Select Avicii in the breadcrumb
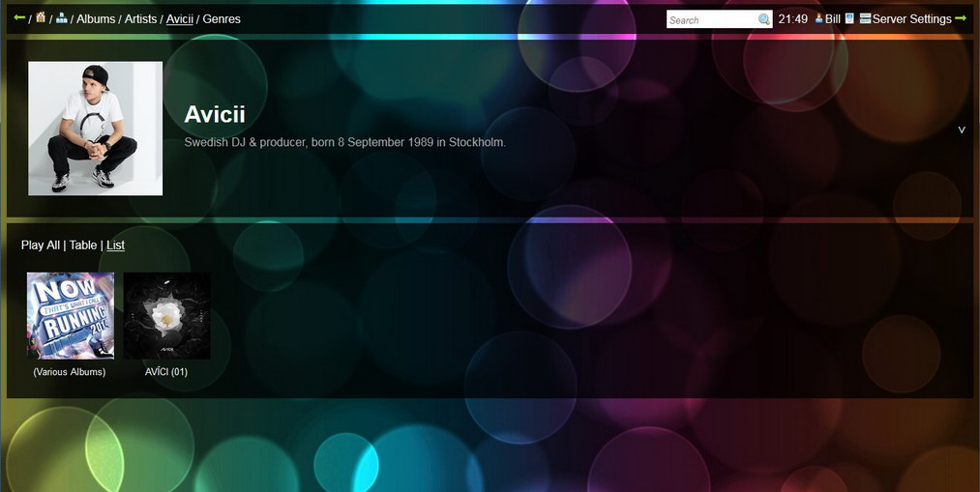Image resolution: width=980 pixels, height=492 pixels. coord(179,18)
